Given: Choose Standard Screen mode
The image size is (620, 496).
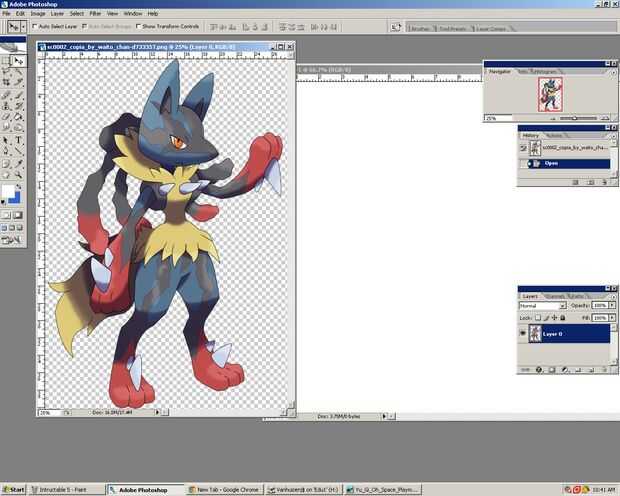Looking at the screenshot, I should 4,228.
